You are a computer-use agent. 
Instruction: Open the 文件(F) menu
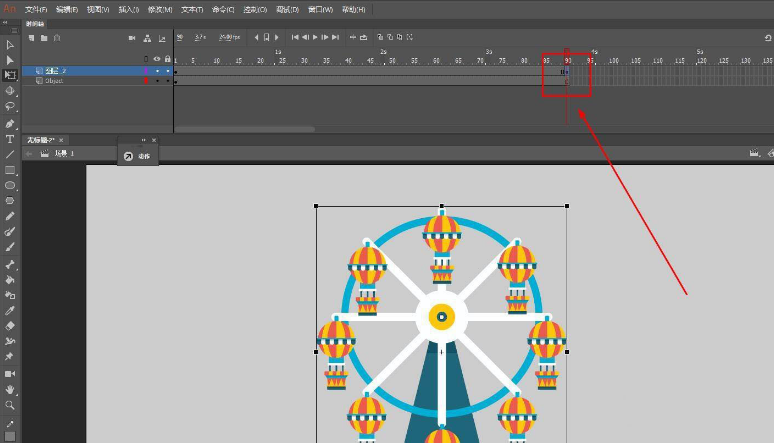36,9
